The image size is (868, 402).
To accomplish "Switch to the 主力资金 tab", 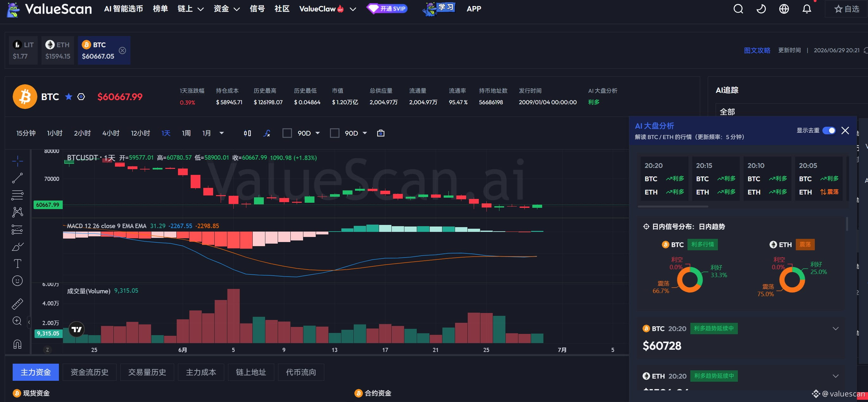I will (36, 372).
